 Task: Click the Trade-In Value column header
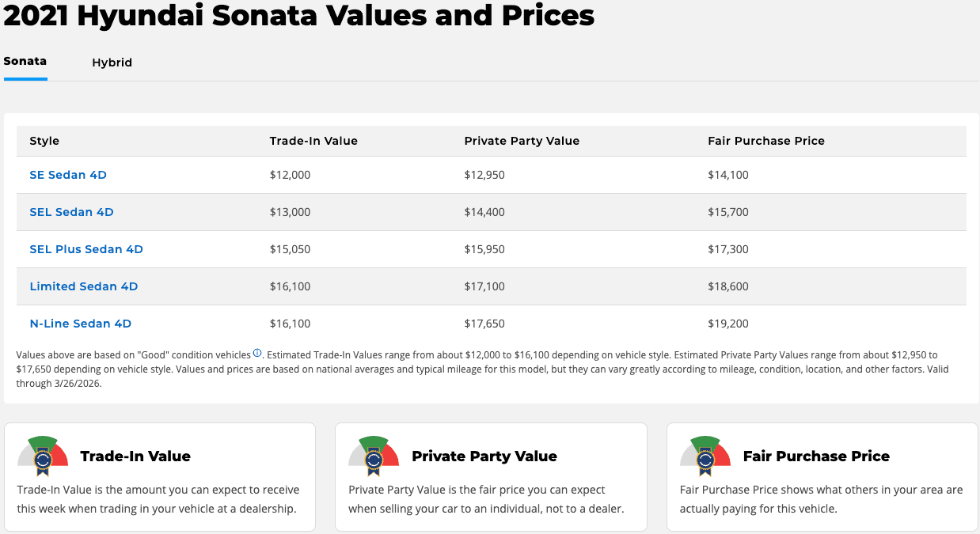[313, 140]
